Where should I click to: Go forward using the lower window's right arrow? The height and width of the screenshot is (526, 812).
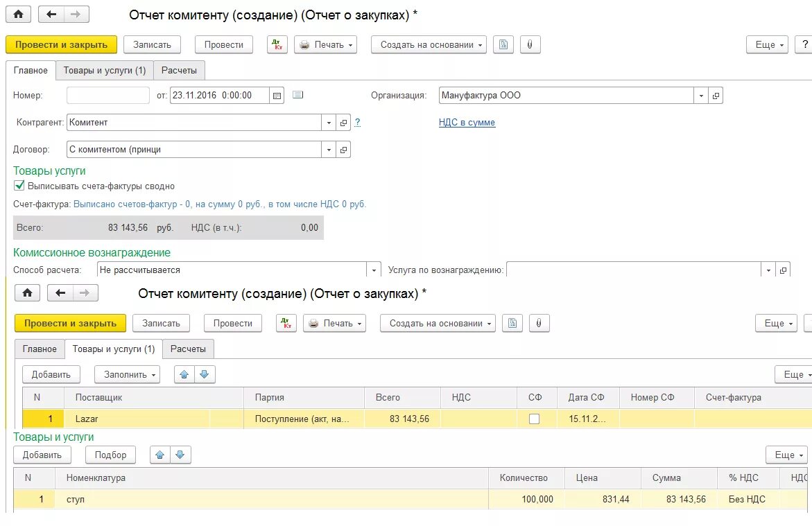[85, 293]
